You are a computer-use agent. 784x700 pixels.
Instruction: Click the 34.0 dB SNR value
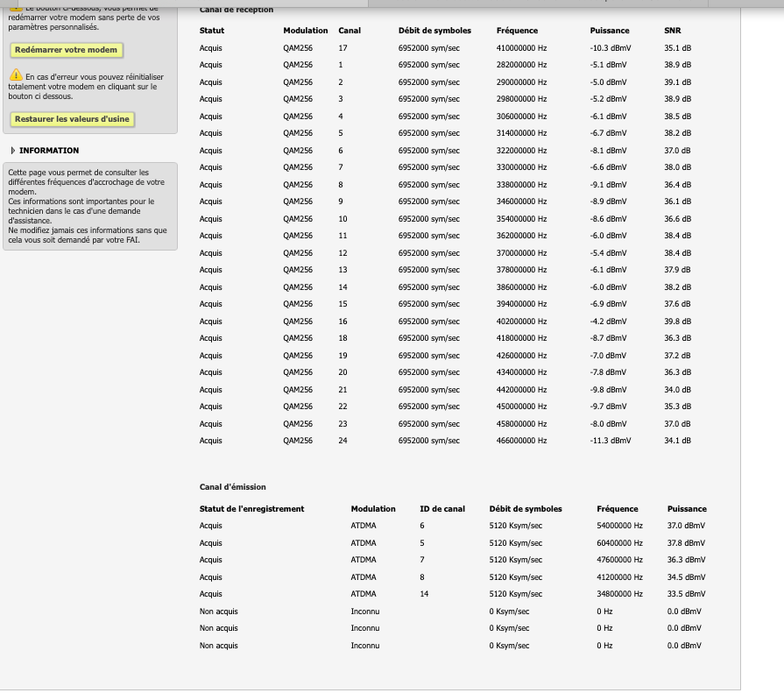pyautogui.click(x=677, y=390)
